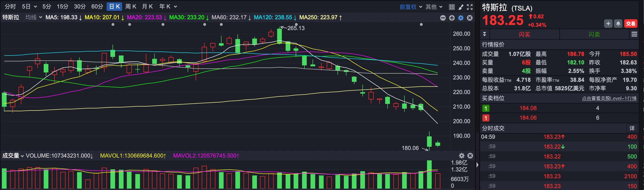Click the leftmost event marker dot on the chart

[113, 24]
